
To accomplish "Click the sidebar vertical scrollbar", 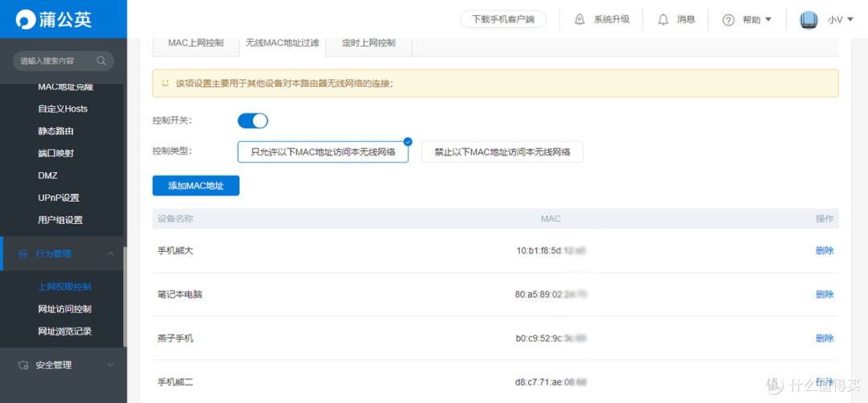I will point(125,297).
